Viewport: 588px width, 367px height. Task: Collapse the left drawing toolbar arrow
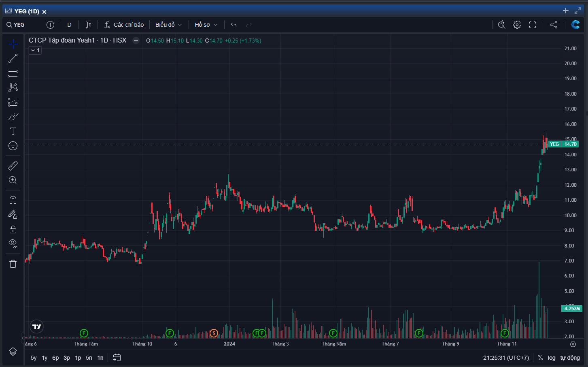click(23, 337)
